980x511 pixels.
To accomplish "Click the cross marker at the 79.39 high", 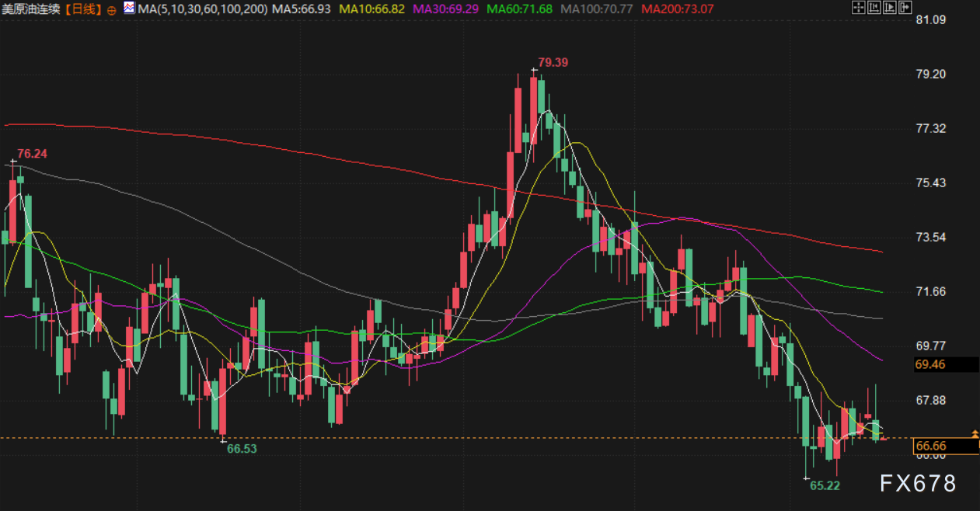I will (x=534, y=69).
